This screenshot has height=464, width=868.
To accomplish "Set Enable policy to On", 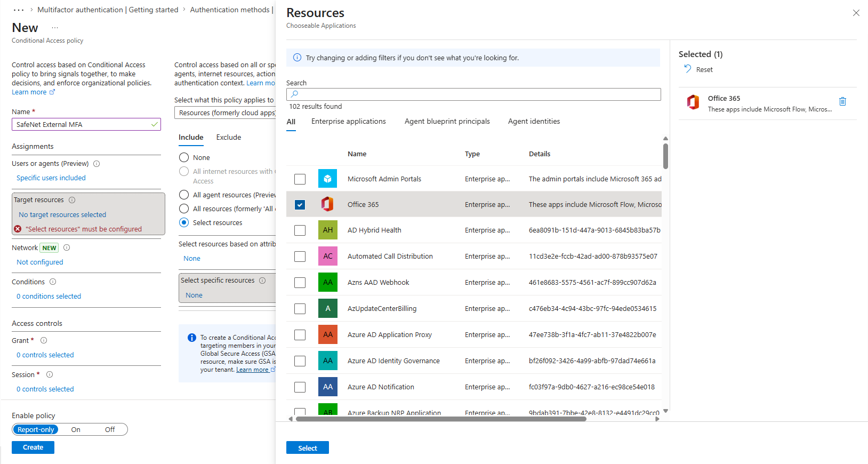I will point(76,430).
